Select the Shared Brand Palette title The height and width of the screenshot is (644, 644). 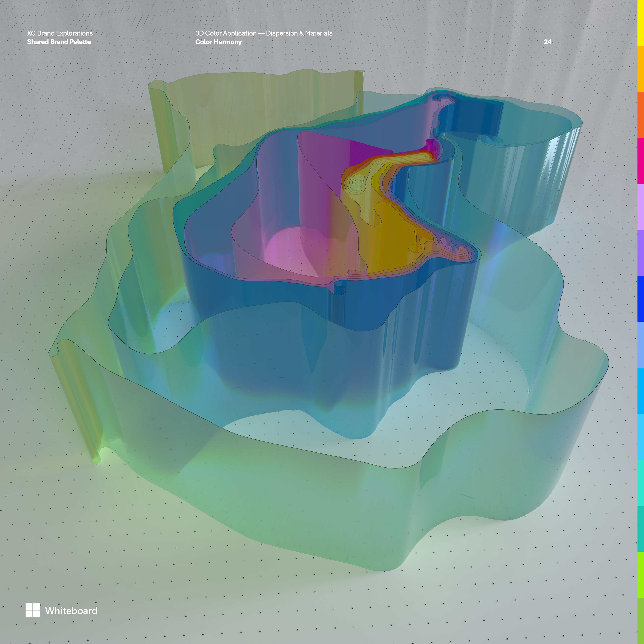59,42
